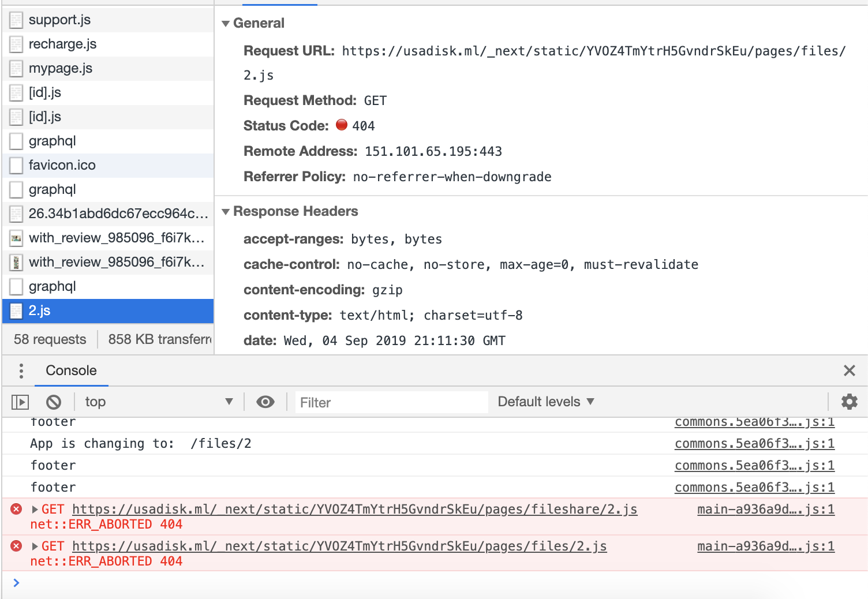Image resolution: width=868 pixels, height=599 pixels.
Task: Open console settings with the gear icon
Action: (849, 402)
